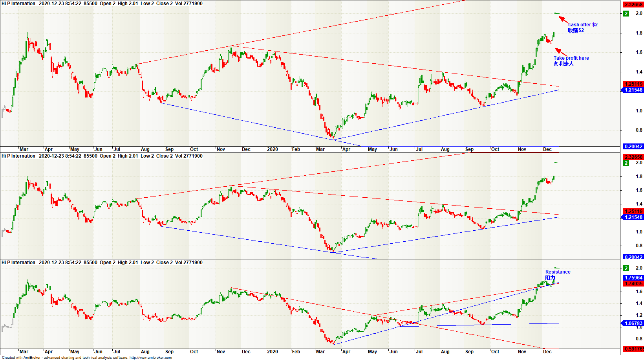The image size is (644, 360).
Task: Click the blue 1.75964 label in bottom pane
Action: (x=633, y=278)
